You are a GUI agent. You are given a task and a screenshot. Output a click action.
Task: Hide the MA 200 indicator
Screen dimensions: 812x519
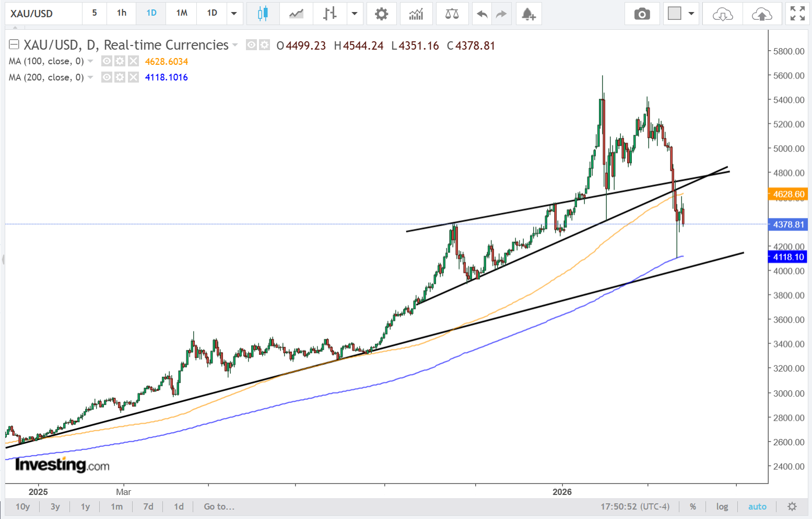pyautogui.click(x=107, y=77)
